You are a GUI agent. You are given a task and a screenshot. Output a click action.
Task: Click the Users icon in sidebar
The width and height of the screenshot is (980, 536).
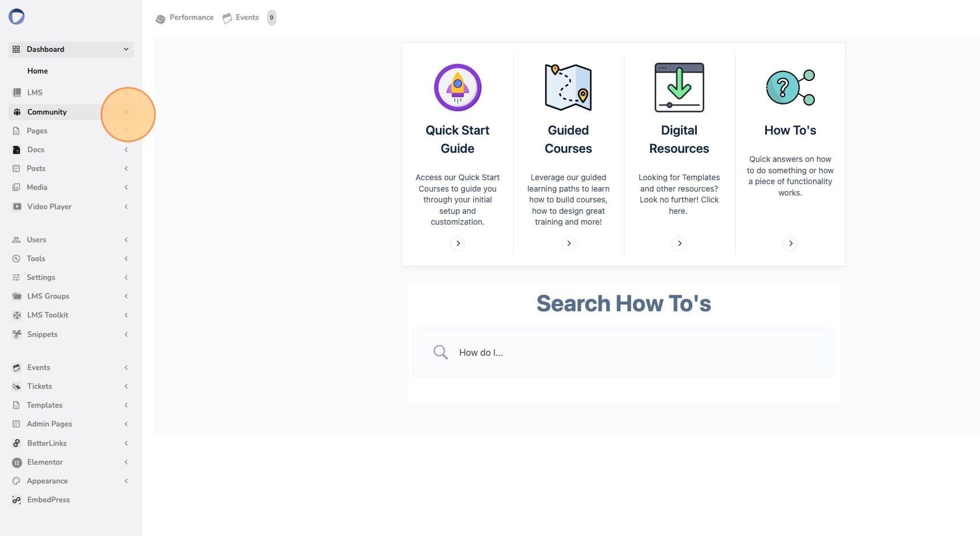pyautogui.click(x=17, y=240)
